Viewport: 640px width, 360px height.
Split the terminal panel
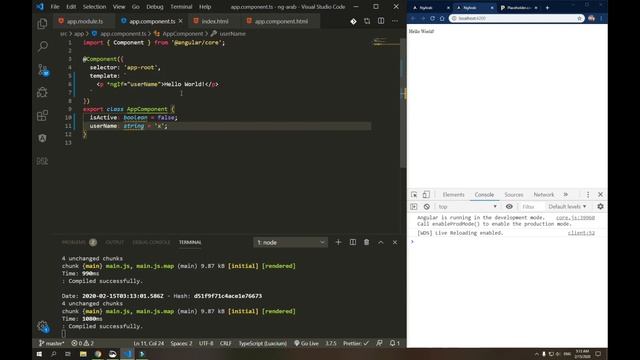coord(353,242)
